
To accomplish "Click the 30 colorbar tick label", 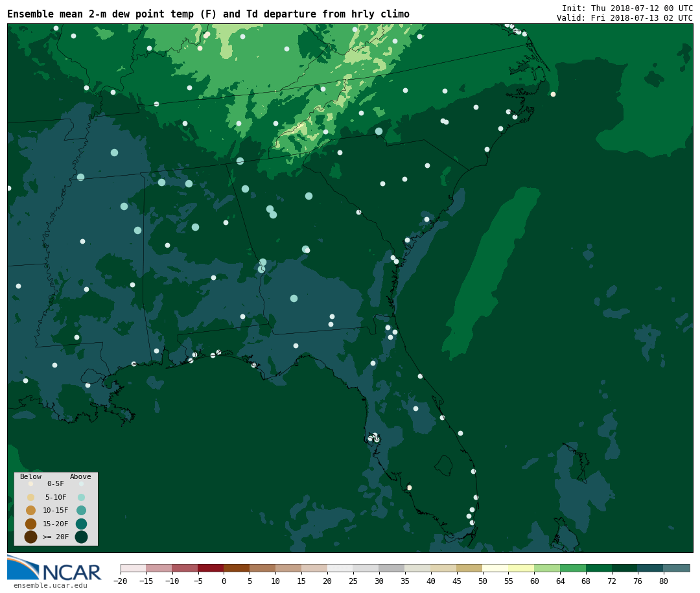I will [379, 581].
